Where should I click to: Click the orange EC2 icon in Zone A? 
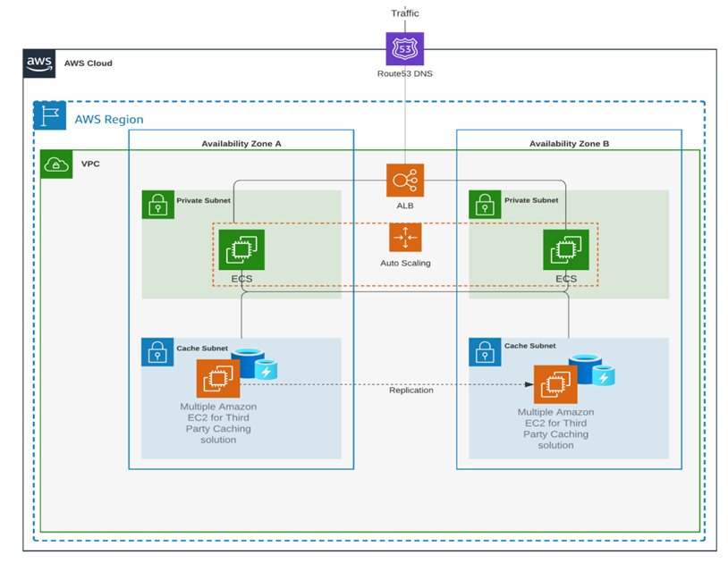[218, 379]
